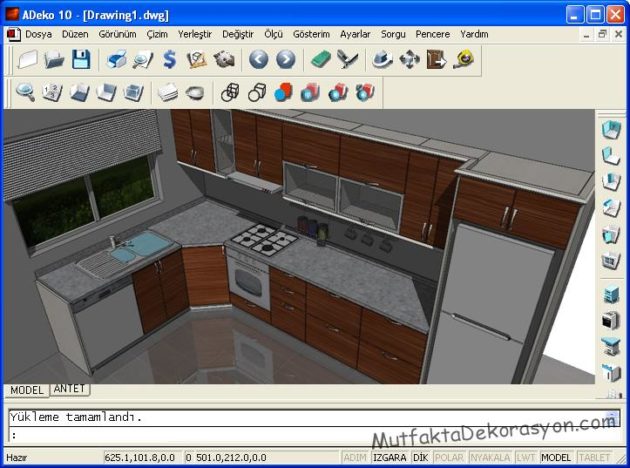Select the magnifier zoom tool icon
The width and height of the screenshot is (630, 468).
[x=25, y=93]
